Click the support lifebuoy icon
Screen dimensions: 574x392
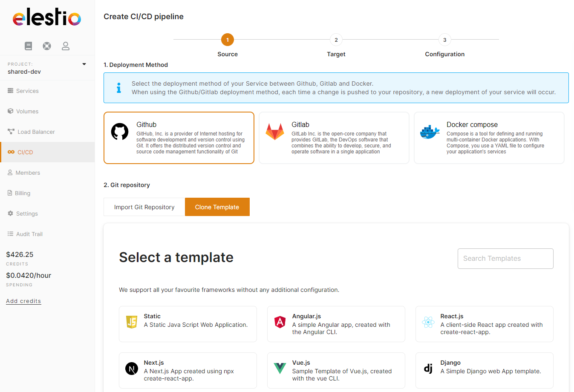[x=47, y=46]
